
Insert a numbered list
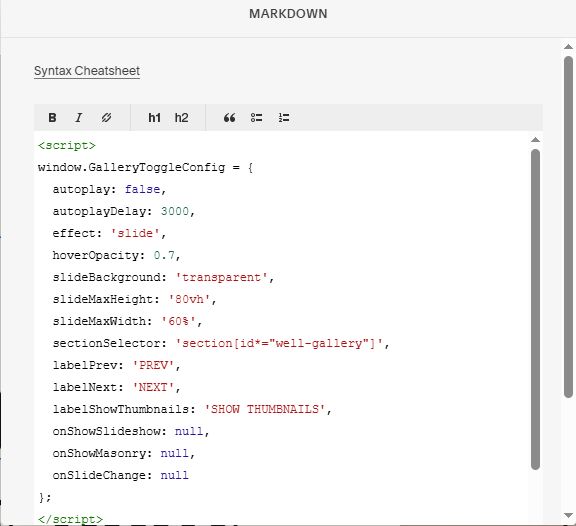tap(284, 118)
